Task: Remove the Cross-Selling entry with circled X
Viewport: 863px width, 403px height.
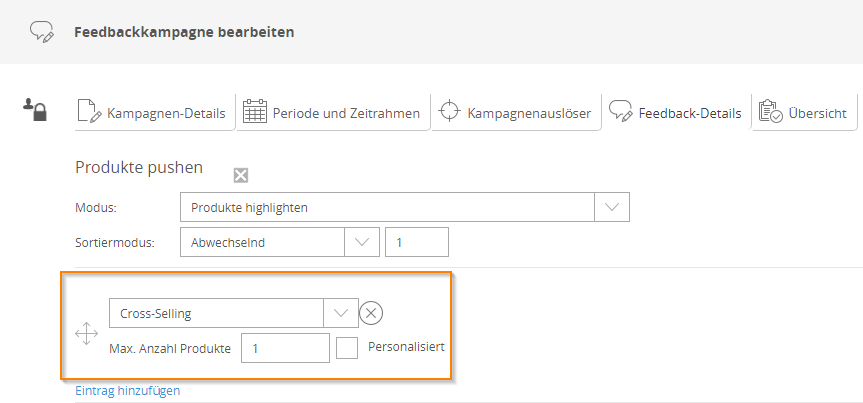Action: (371, 313)
